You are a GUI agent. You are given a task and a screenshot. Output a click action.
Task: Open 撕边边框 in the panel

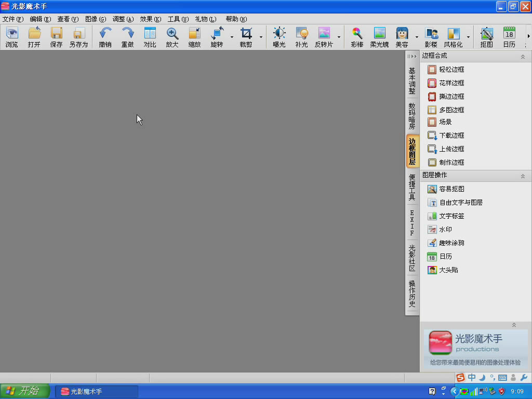[x=446, y=97]
